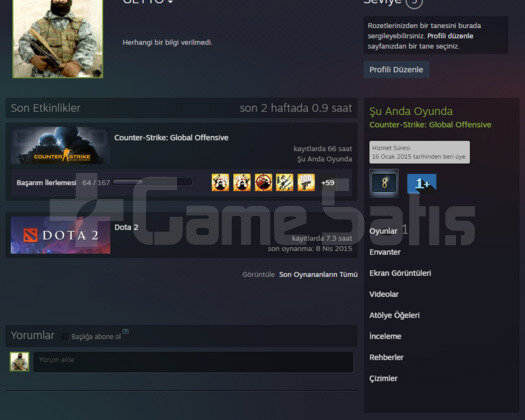525x420 pixels.
Task: Open the Dota 2 title link
Action: (126, 227)
